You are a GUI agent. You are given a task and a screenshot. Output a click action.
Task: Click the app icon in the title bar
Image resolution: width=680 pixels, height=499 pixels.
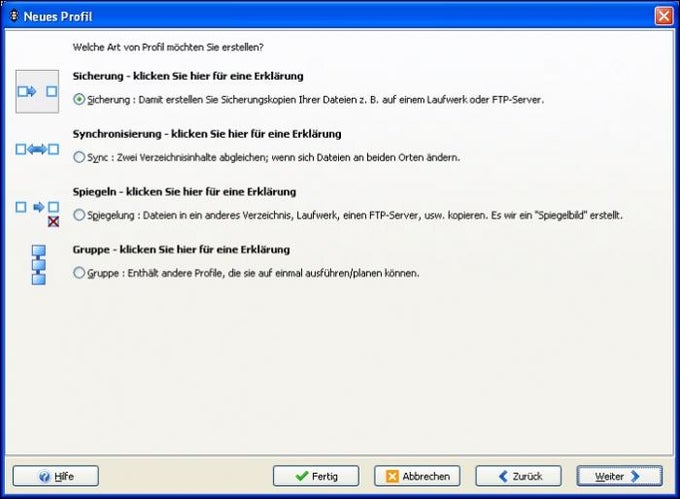click(x=14, y=16)
